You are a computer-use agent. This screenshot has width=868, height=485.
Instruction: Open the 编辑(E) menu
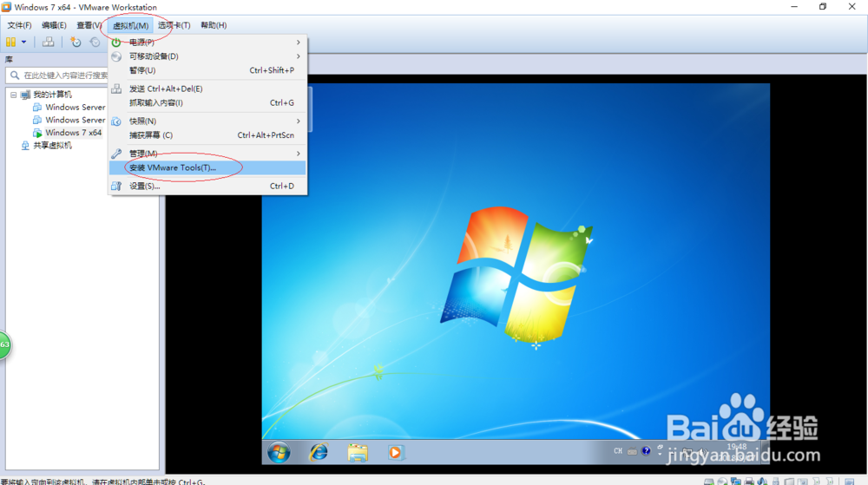pos(54,25)
